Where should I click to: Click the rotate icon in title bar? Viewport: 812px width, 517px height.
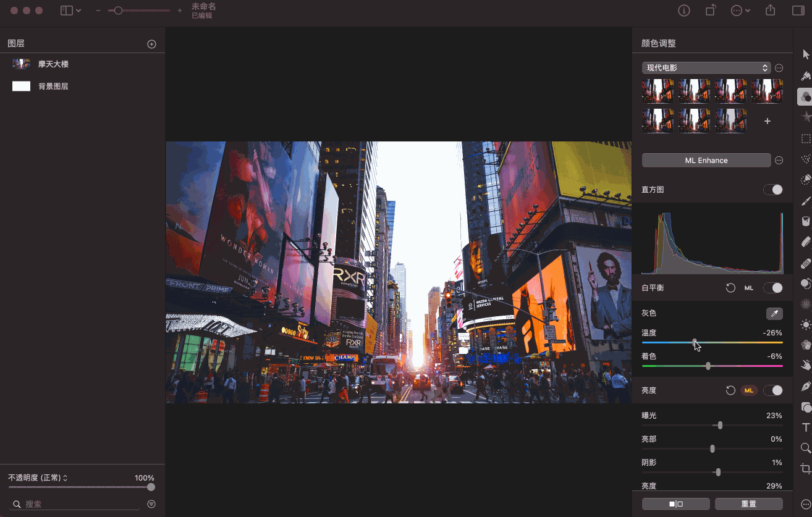tap(711, 11)
